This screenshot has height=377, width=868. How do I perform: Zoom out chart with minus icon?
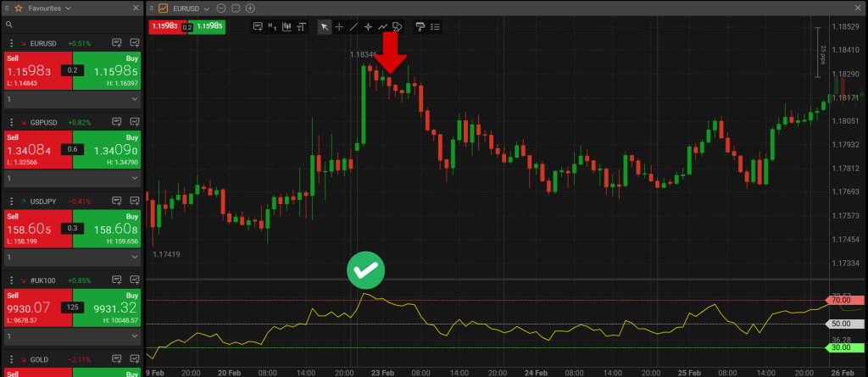click(x=221, y=8)
